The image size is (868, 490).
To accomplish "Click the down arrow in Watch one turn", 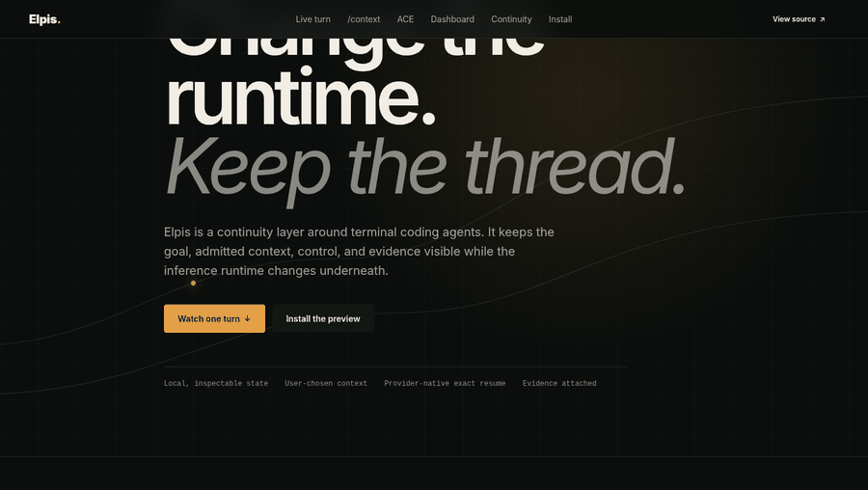I will [x=248, y=319].
